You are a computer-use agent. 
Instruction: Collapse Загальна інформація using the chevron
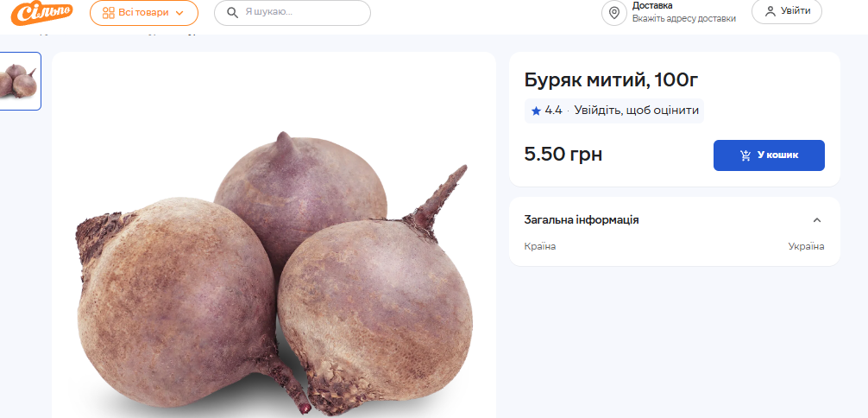(816, 220)
